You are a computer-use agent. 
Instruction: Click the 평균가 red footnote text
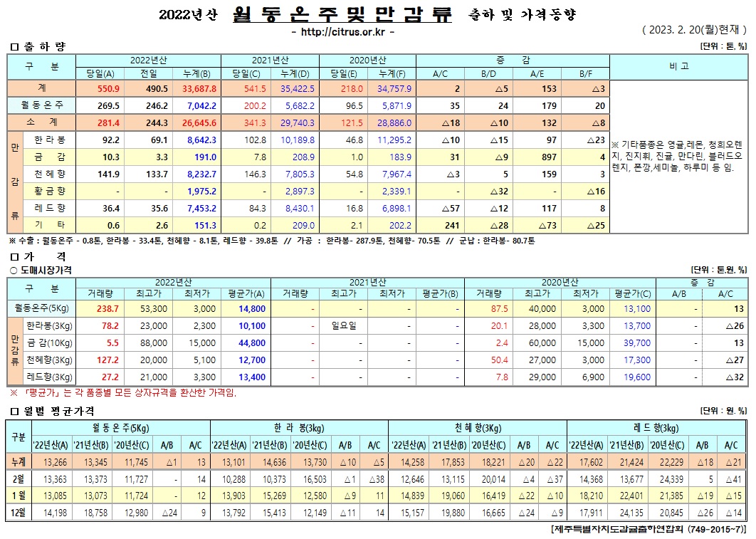[127, 392]
